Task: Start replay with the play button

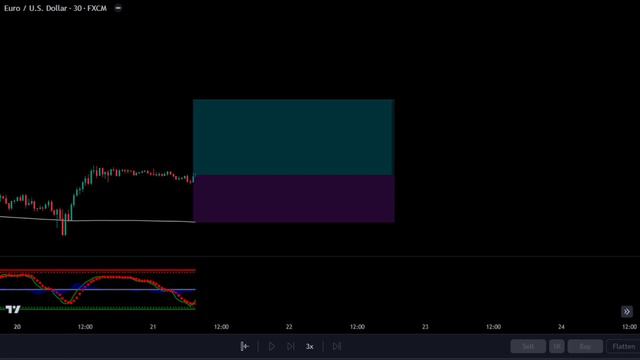Action: click(272, 346)
